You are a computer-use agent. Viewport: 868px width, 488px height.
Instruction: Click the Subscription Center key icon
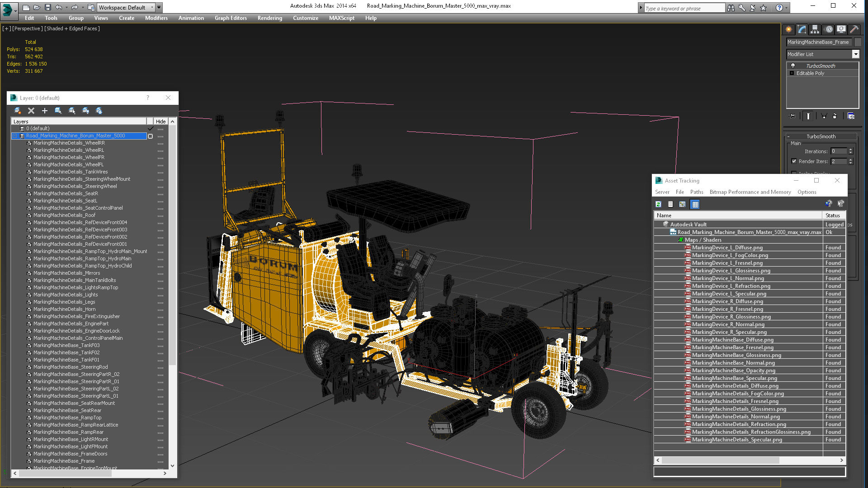click(742, 8)
